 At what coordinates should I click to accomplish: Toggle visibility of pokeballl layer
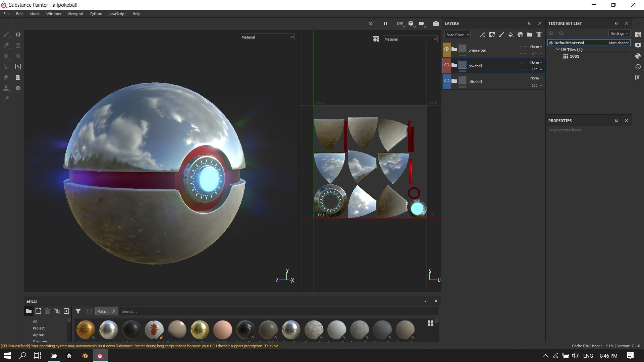446,65
